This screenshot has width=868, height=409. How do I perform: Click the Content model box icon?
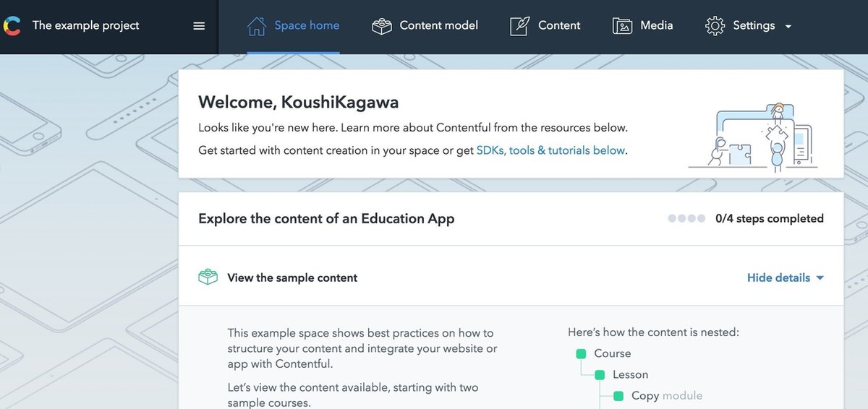click(382, 26)
